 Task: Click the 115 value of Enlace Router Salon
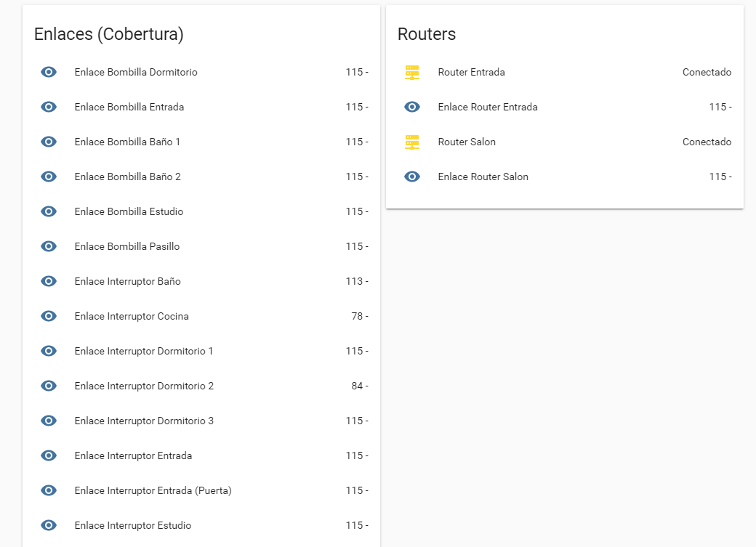tap(720, 177)
